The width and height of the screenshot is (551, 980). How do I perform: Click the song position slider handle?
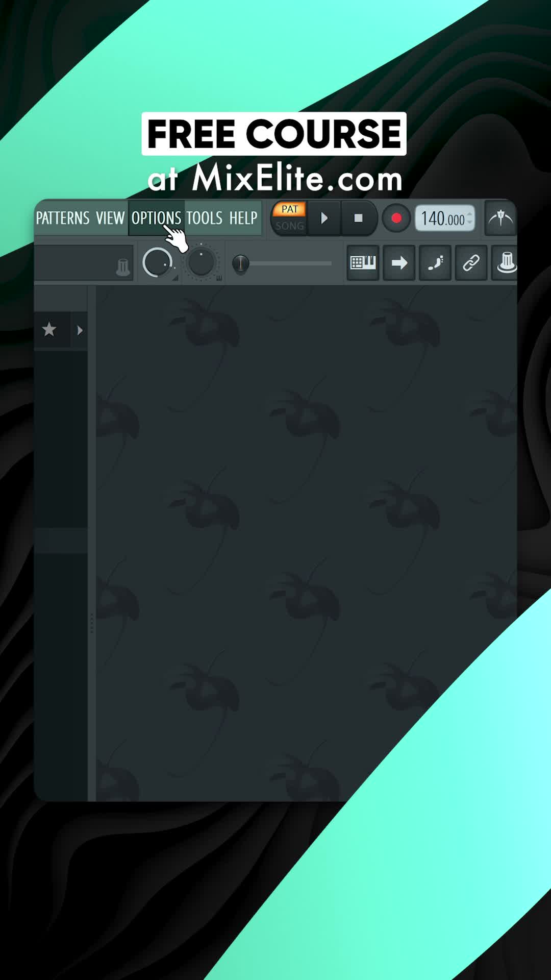coord(241,263)
